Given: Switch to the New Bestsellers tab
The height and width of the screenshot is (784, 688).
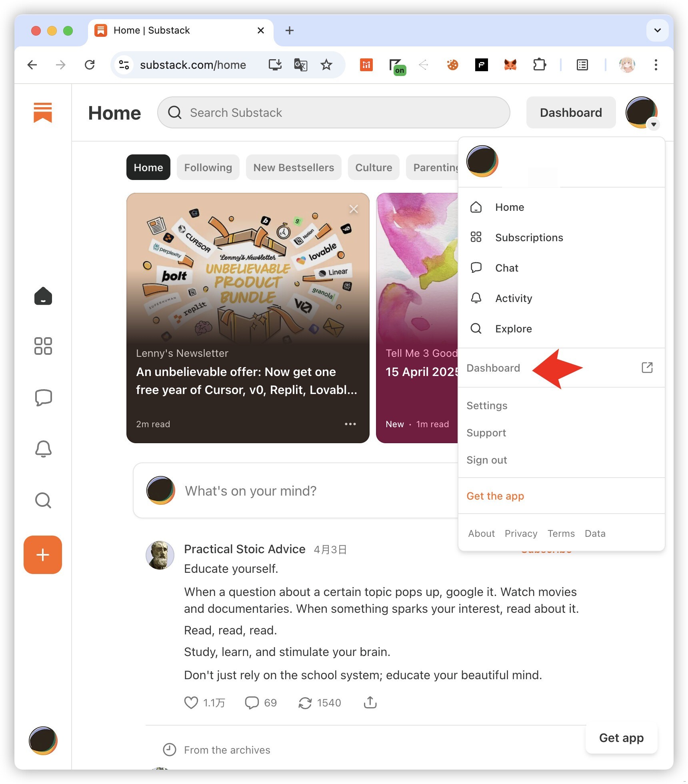Looking at the screenshot, I should [294, 167].
